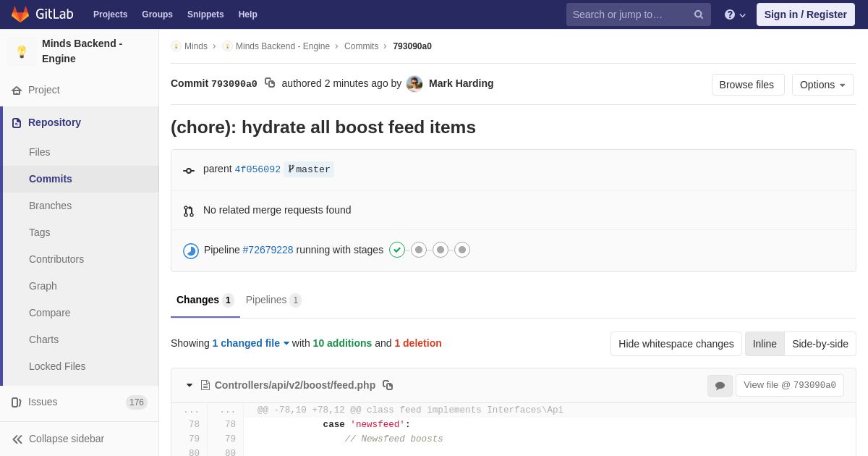
Task: Click the third pipeline stage icon
Action: (441, 250)
